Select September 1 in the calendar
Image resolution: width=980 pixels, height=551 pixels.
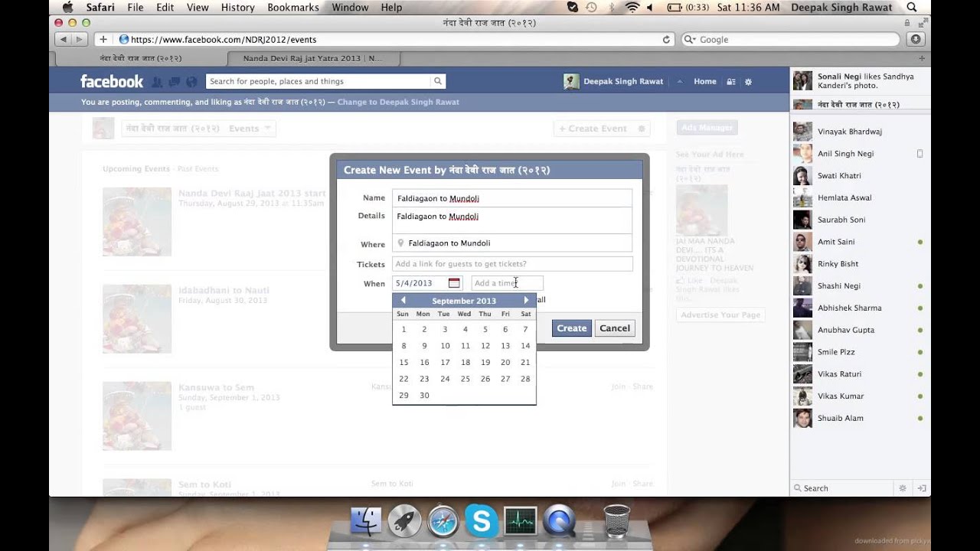(403, 329)
